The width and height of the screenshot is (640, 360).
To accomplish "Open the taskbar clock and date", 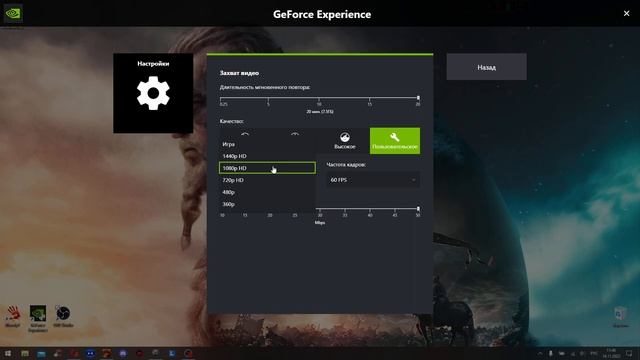I will (611, 353).
